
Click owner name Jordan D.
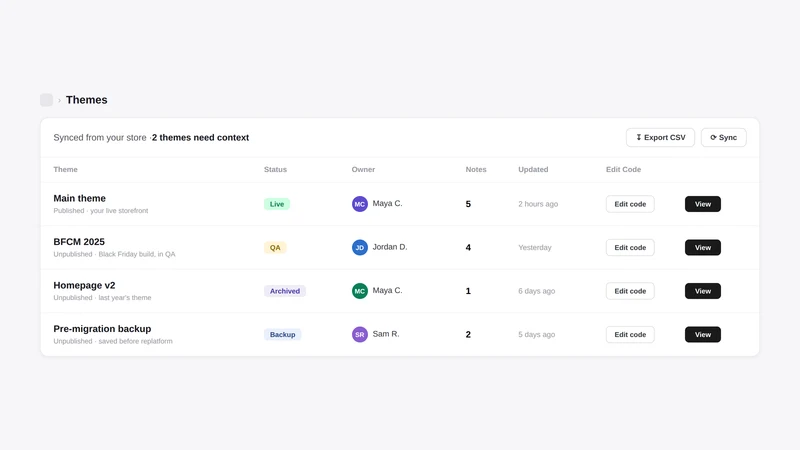390,247
